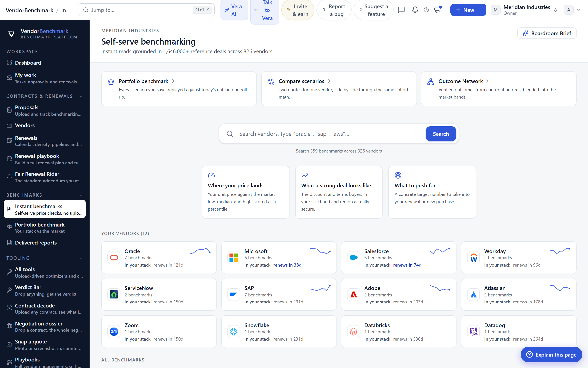
Task: Click the Zoom vendor logo
Action: tap(114, 331)
